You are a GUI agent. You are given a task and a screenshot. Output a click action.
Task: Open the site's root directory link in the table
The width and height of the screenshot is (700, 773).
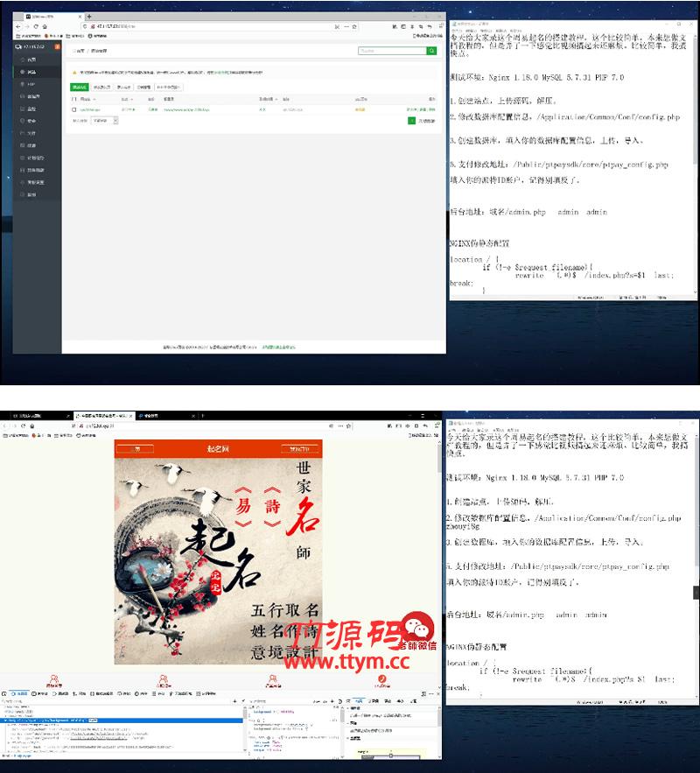(186, 109)
